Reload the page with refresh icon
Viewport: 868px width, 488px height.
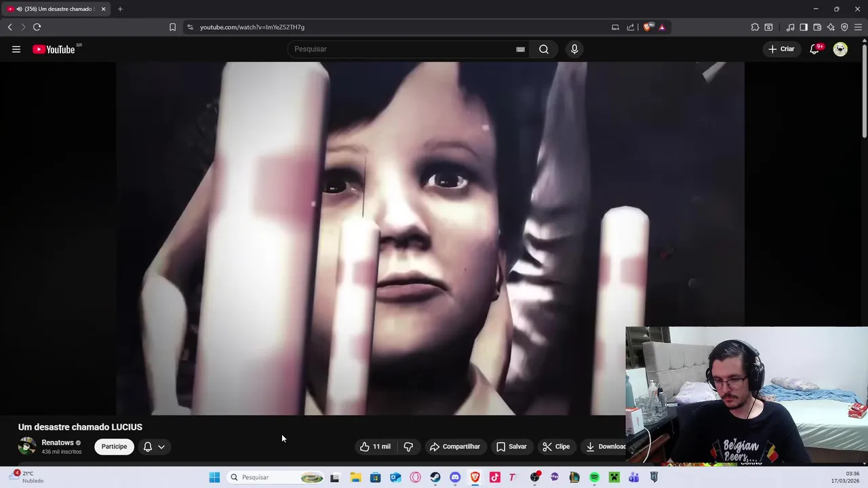[37, 27]
